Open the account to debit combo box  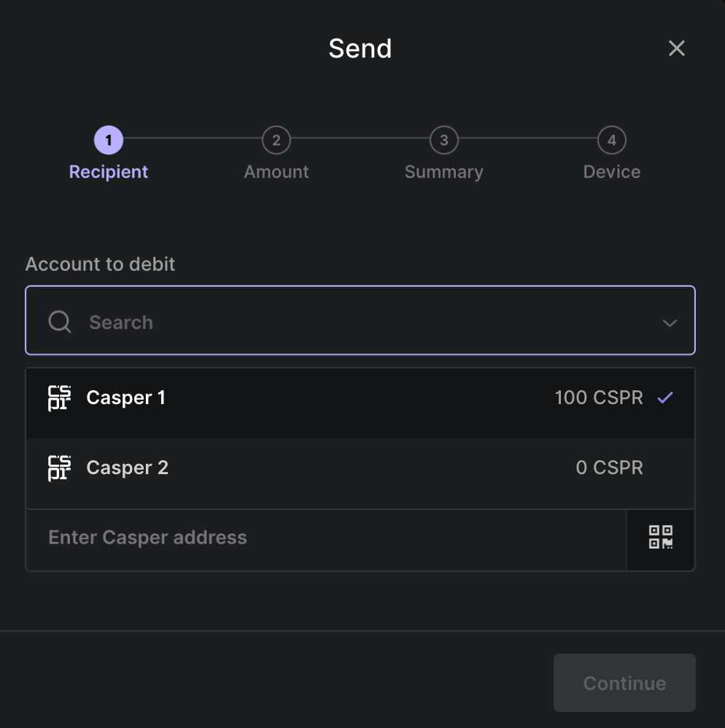point(360,321)
